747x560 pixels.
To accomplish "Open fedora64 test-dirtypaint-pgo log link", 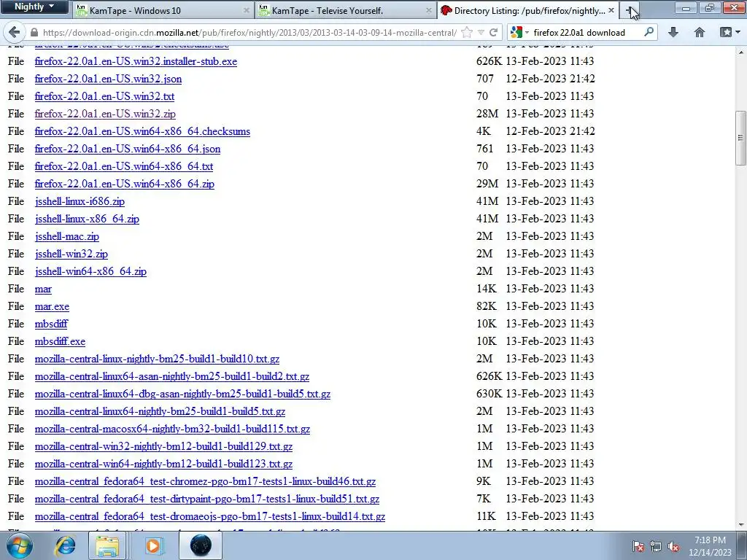I will click(x=207, y=499).
